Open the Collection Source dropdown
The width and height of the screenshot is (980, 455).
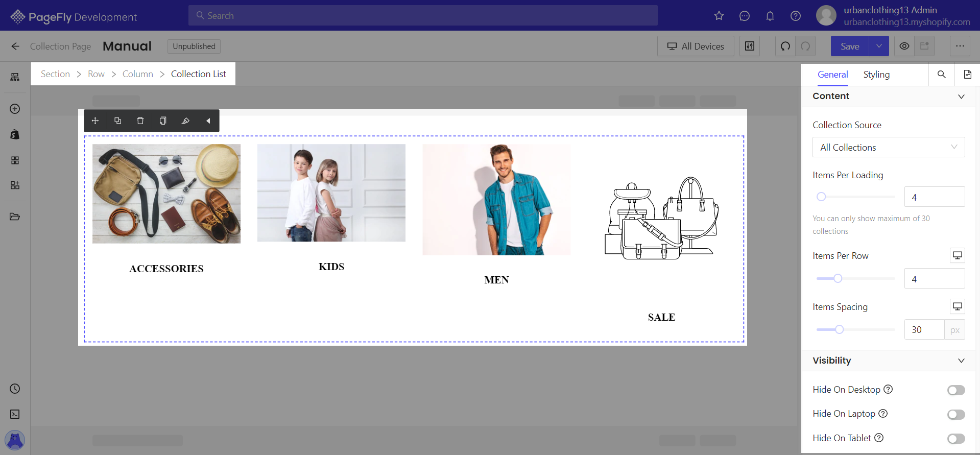[x=889, y=147]
